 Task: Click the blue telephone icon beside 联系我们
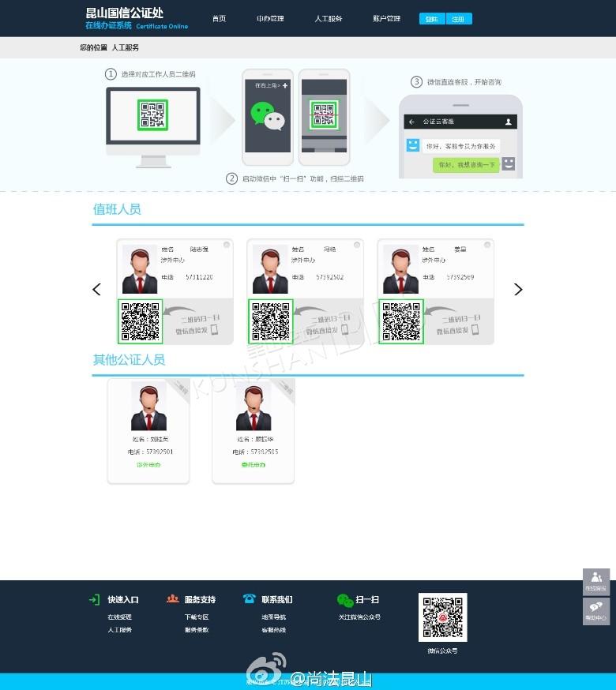pos(250,598)
